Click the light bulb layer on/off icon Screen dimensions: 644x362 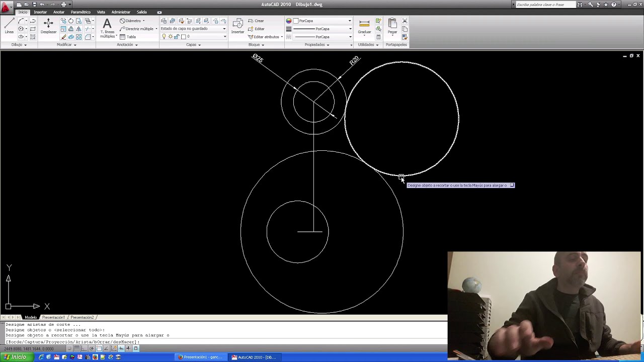[x=164, y=37]
